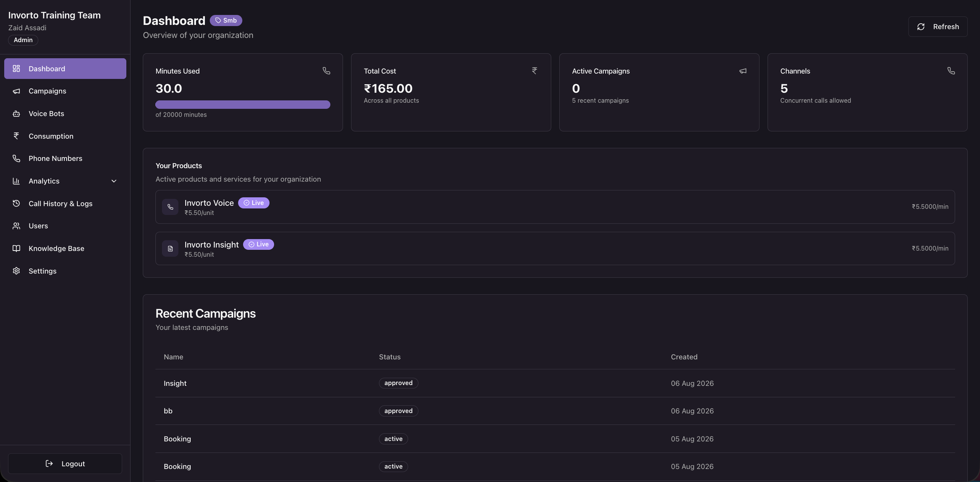Viewport: 980px width, 482px height.
Task: Click the Call History clock icon
Action: coord(16,203)
